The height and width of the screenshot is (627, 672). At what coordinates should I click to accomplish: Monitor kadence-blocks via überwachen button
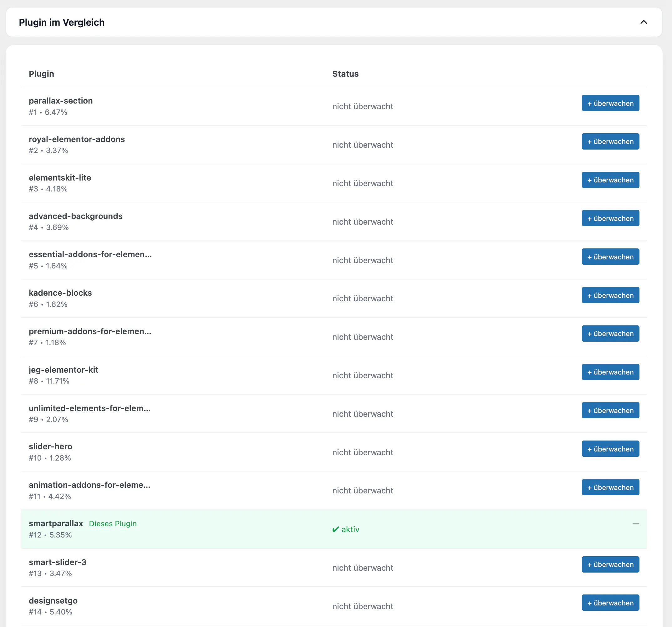coord(610,295)
